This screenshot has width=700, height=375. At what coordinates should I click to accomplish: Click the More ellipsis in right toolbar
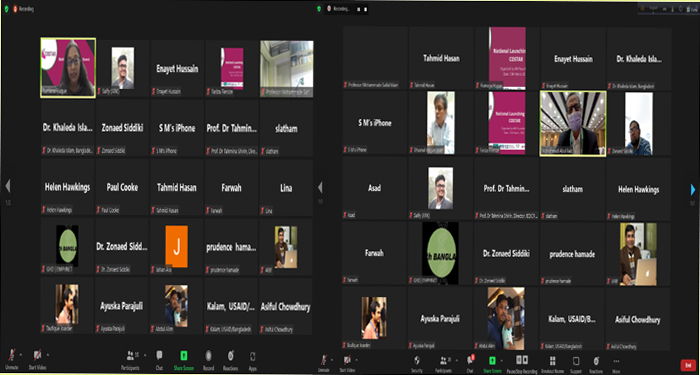click(x=616, y=363)
